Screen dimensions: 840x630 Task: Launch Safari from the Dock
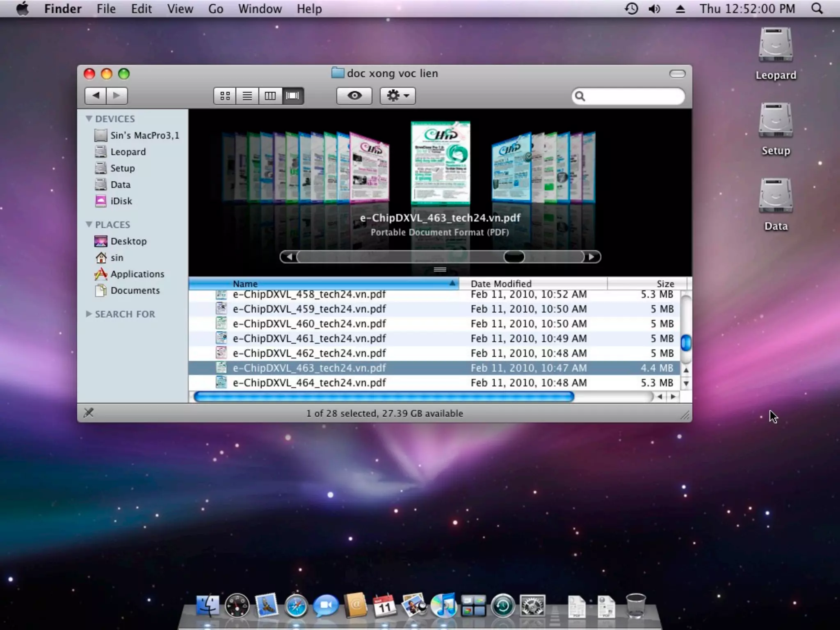coord(296,606)
